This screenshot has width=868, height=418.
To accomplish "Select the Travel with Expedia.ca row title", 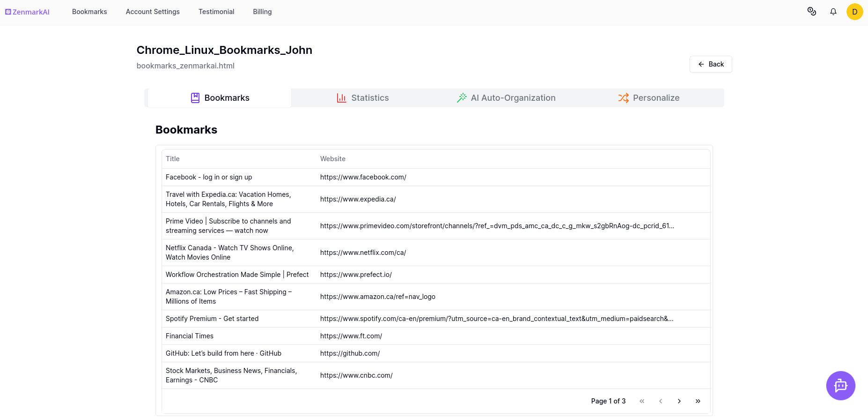I will click(x=228, y=199).
